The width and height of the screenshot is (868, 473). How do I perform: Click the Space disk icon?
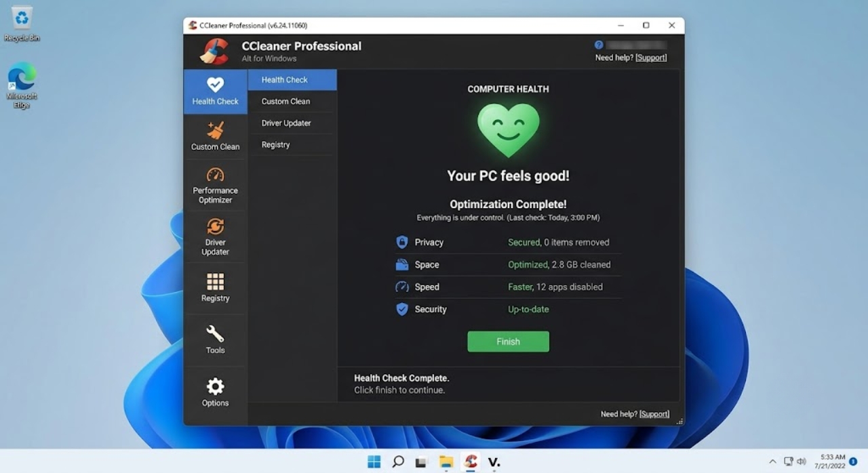(402, 264)
